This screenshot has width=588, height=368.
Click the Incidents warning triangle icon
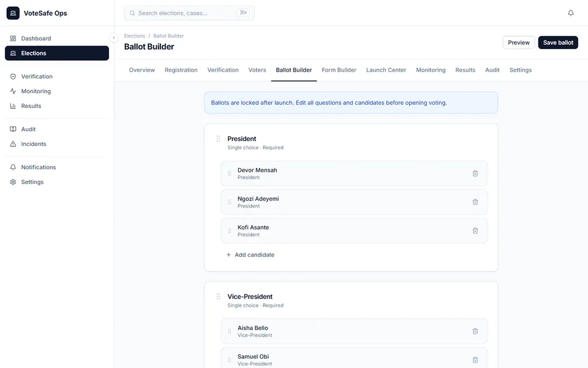[x=13, y=144]
